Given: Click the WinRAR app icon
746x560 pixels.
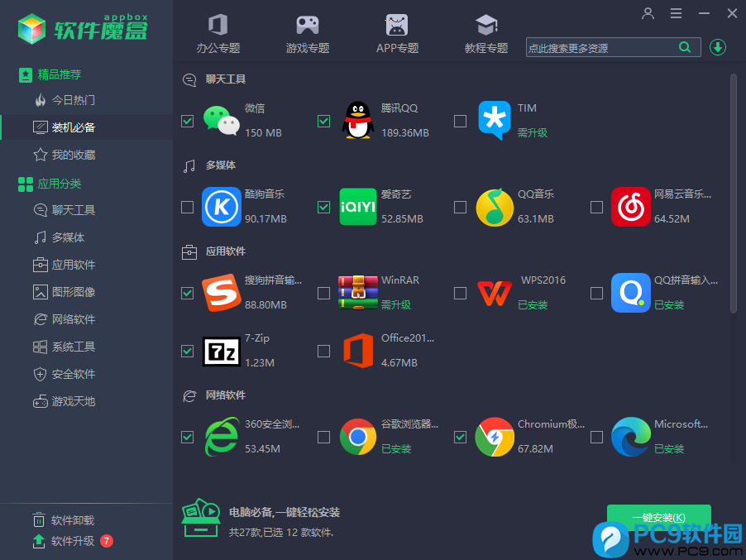Looking at the screenshot, I should tap(358, 293).
